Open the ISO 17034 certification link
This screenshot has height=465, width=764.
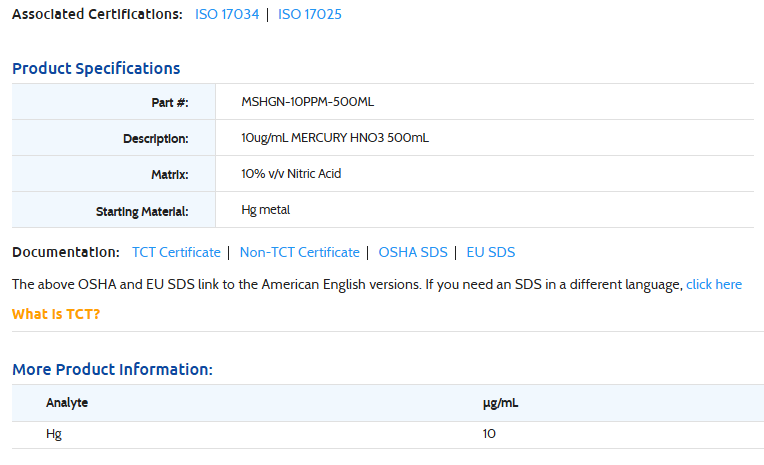pyautogui.click(x=226, y=15)
